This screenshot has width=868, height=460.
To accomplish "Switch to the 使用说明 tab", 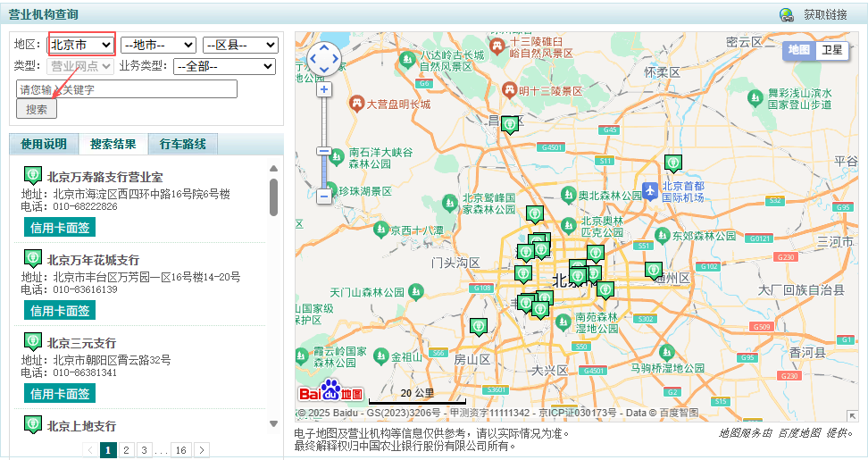I will (44, 145).
